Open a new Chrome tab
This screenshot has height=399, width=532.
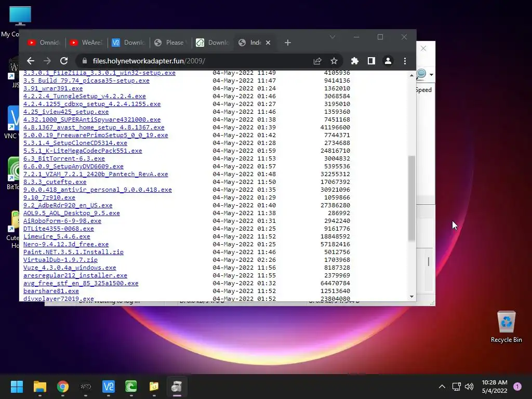click(288, 43)
